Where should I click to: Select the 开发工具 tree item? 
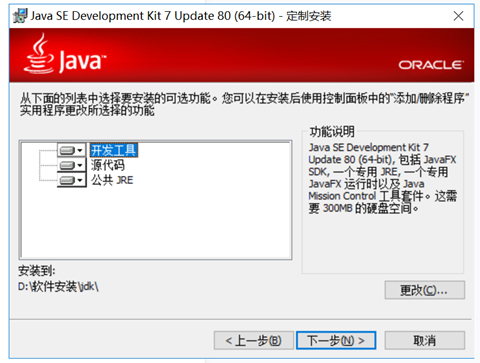(x=114, y=150)
